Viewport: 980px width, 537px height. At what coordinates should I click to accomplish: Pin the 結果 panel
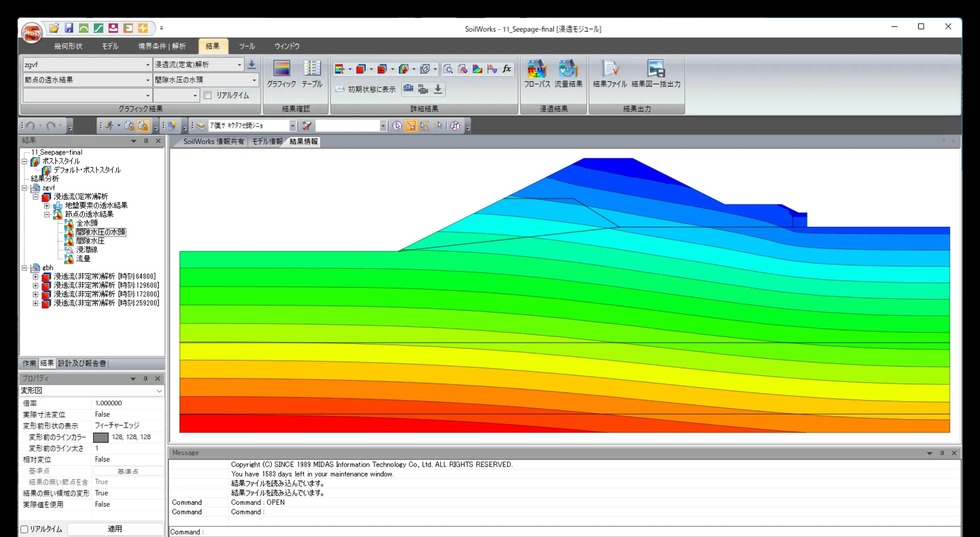[146, 141]
